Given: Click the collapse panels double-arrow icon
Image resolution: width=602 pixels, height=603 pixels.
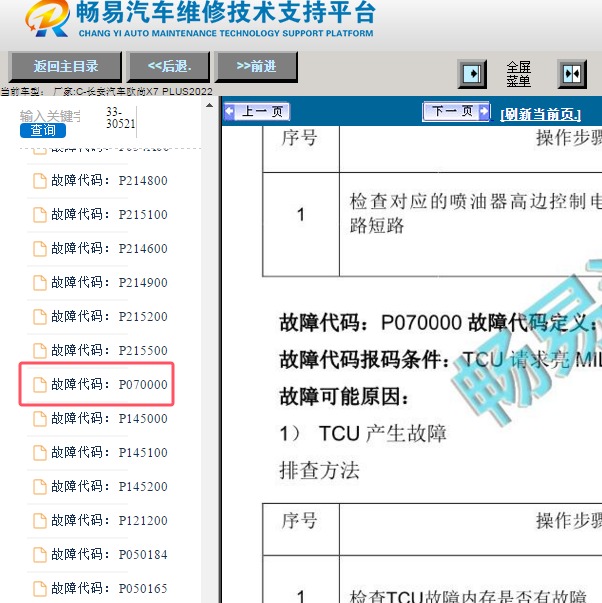Looking at the screenshot, I should [572, 73].
